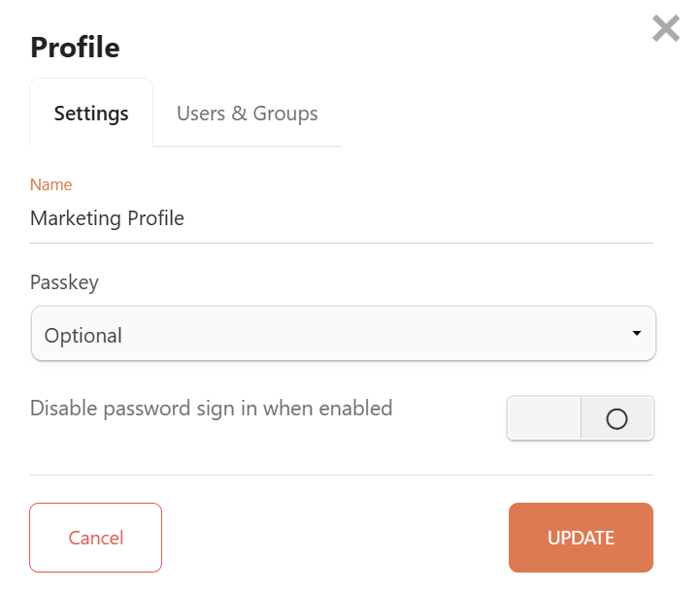Click the Profile dialog heading
Viewport: 700px width, 591px height.
click(75, 47)
